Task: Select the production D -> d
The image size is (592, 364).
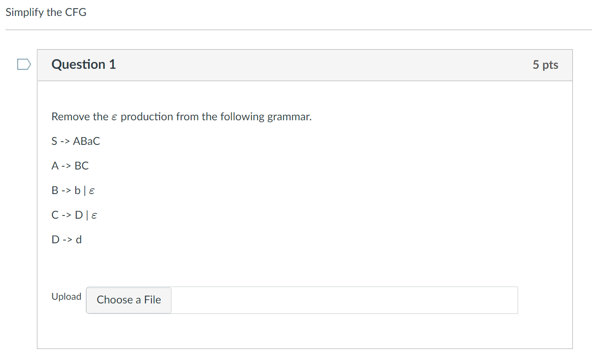Action: (67, 239)
